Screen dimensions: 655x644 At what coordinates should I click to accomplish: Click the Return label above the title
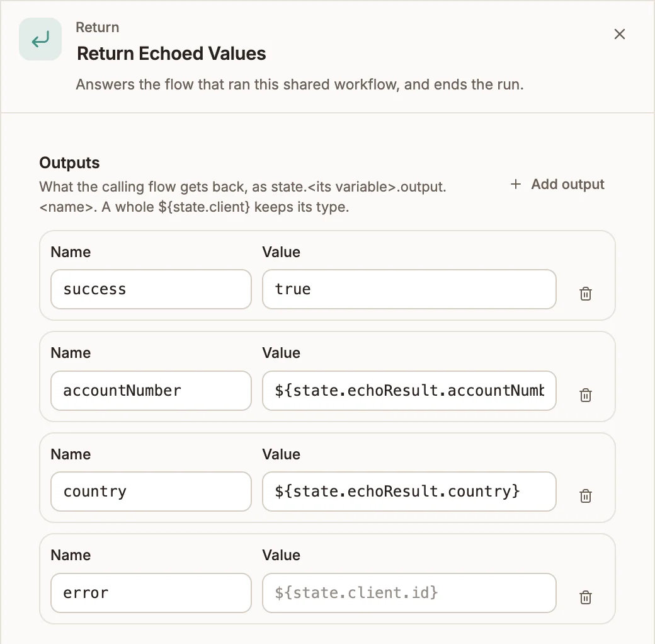coord(98,27)
